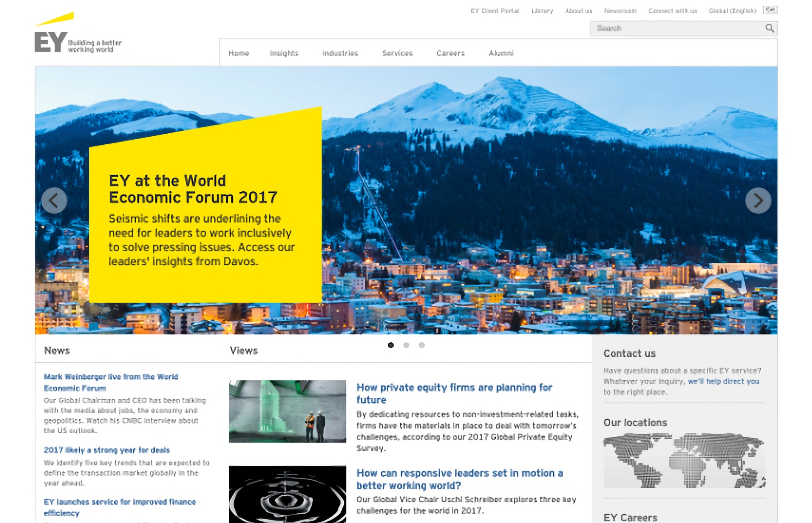Open the Insights menu
Image resolution: width=812 pixels, height=523 pixels.
coord(284,53)
